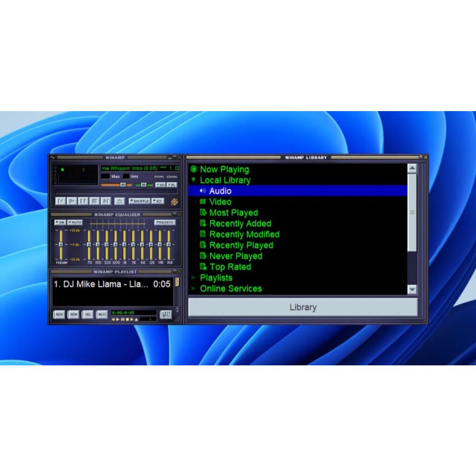Select Video in Local Library
476x476 pixels.
coord(220,202)
